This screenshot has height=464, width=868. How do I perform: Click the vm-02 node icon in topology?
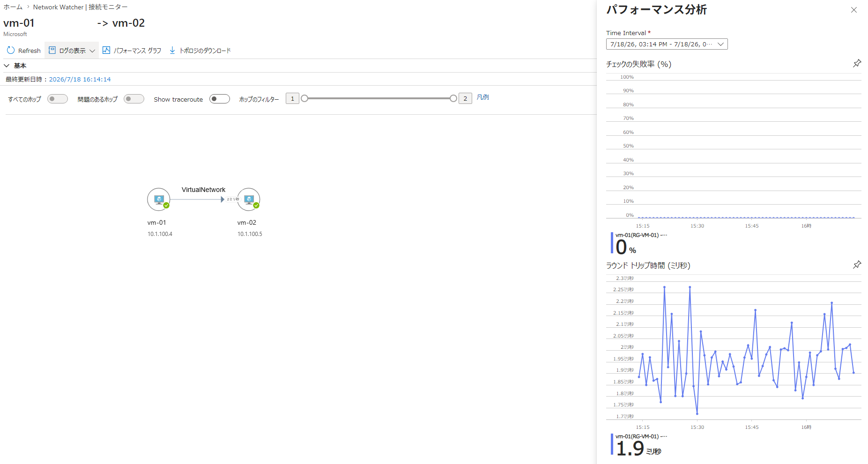coord(249,199)
